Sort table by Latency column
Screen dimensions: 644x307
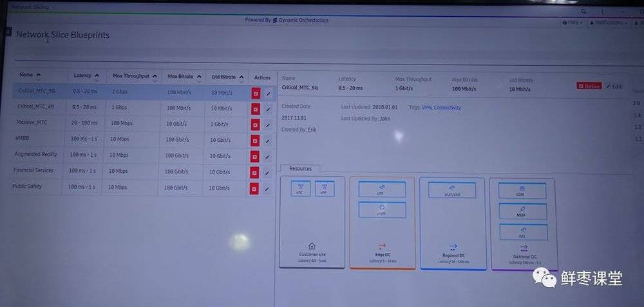(86, 75)
